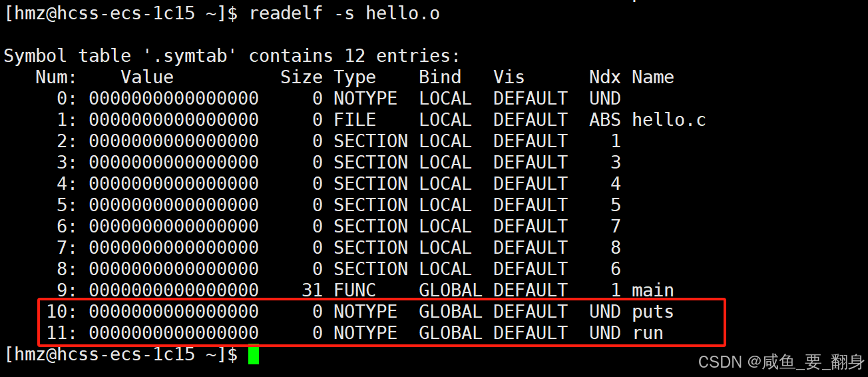Click the zero value address in row 4
This screenshot has height=377, width=868.
[174, 184]
